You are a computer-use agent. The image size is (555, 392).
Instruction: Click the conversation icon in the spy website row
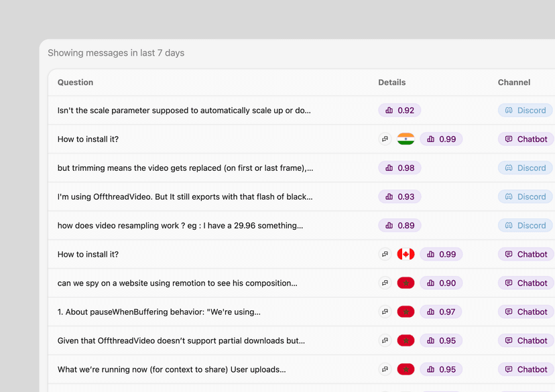[385, 283]
